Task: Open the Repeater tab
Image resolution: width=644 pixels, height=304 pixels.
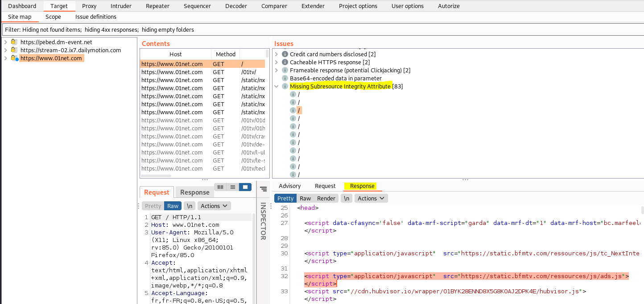Action: 157,6
